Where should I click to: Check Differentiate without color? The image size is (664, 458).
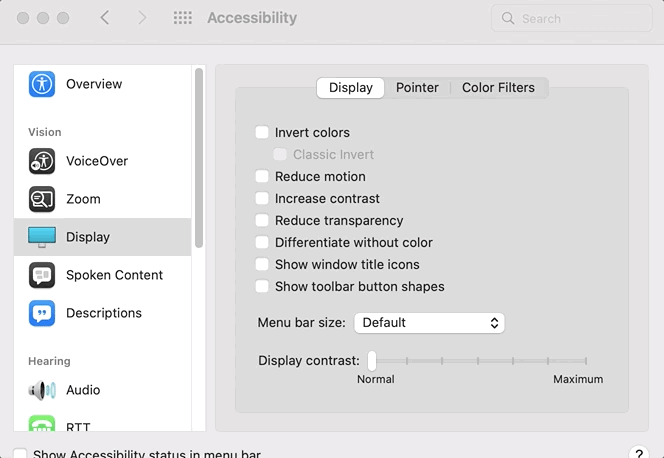click(262, 242)
